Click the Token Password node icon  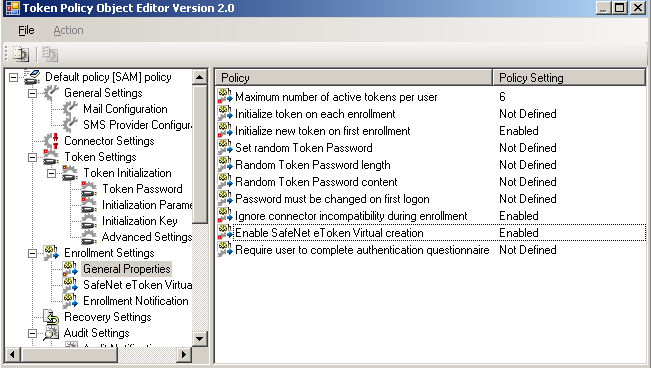tap(89, 189)
